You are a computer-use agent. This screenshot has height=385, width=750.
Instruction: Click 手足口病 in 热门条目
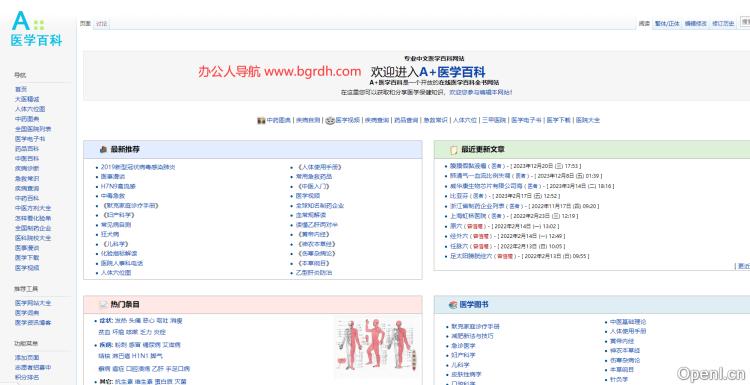(178, 369)
